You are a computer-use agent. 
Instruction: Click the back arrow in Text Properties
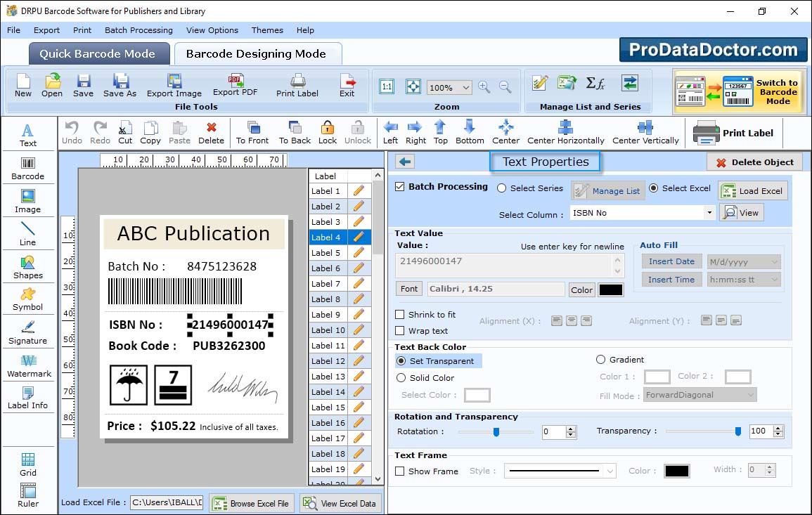pos(404,162)
